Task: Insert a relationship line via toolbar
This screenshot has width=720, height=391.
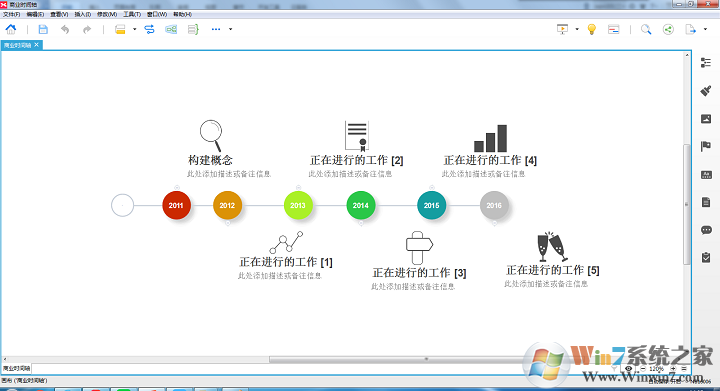Action: pyautogui.click(x=149, y=29)
